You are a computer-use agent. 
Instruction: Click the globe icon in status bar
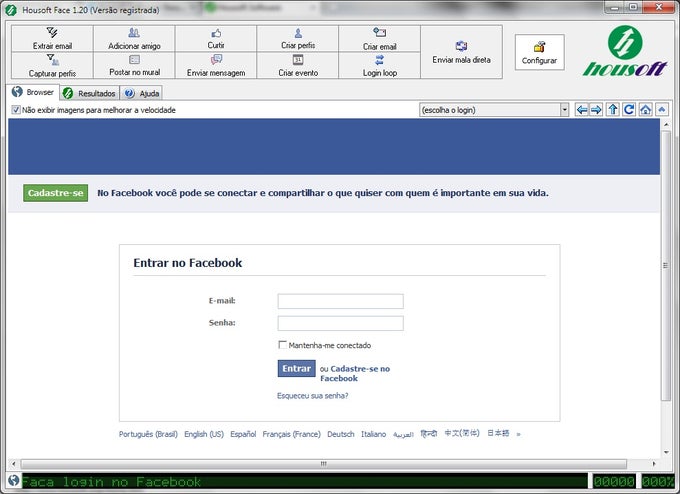coord(13,481)
